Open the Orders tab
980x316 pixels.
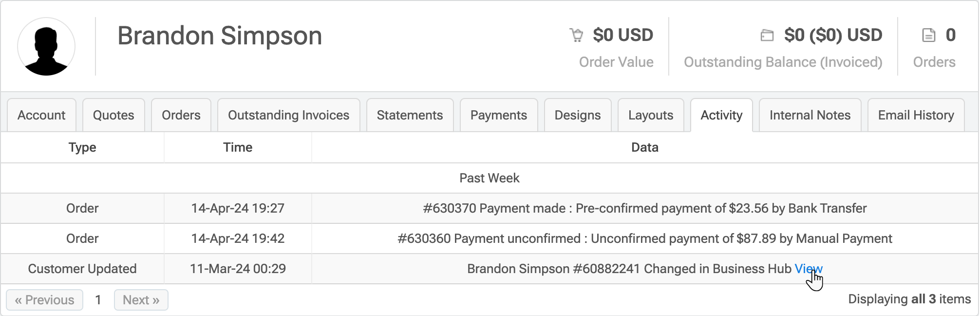coord(181,116)
